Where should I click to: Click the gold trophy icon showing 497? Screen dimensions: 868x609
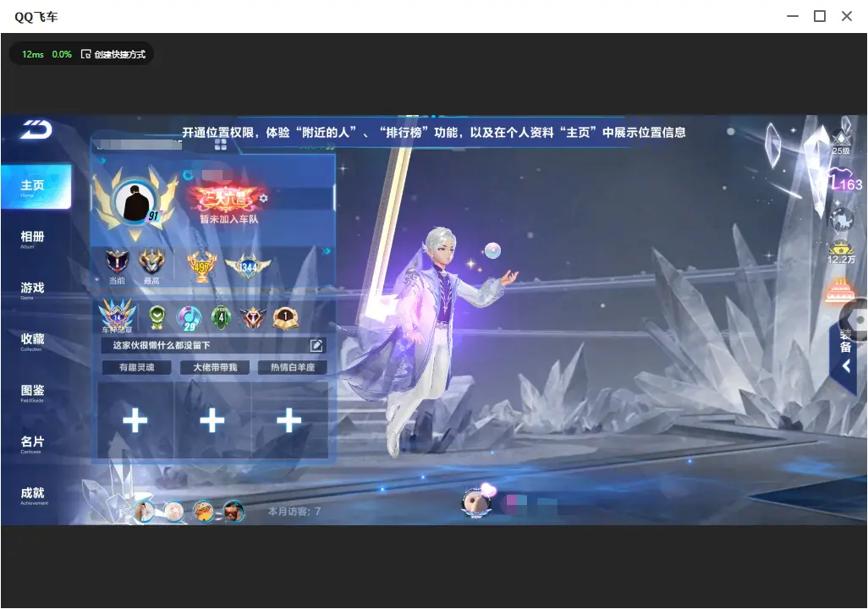201,266
